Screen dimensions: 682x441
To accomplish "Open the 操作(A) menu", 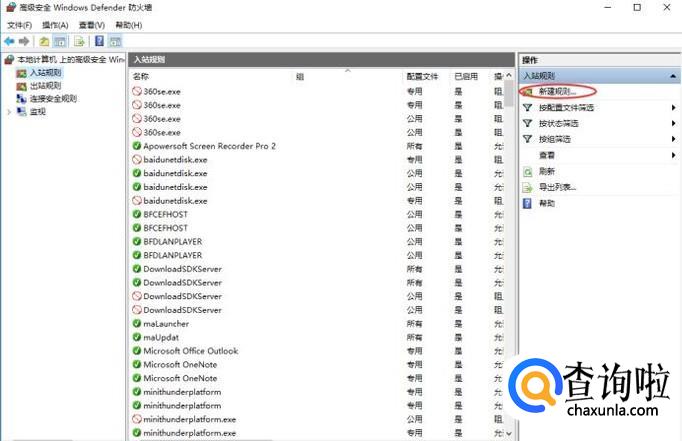I will [x=55, y=25].
